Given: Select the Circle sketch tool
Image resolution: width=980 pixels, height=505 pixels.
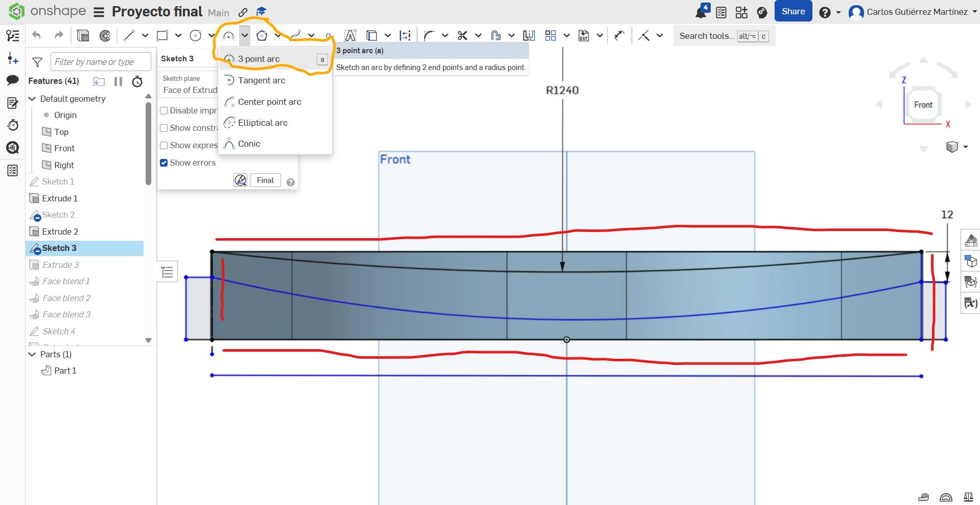Looking at the screenshot, I should [195, 35].
